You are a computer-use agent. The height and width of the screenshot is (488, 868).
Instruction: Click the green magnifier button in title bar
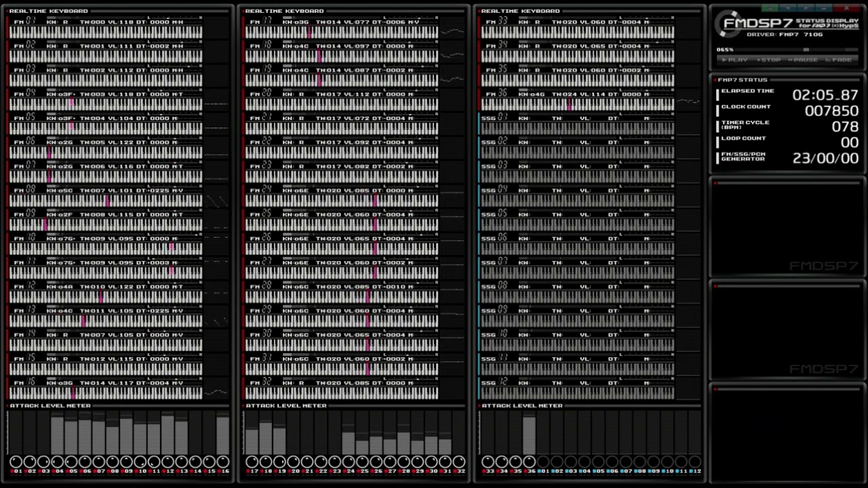(x=770, y=8)
